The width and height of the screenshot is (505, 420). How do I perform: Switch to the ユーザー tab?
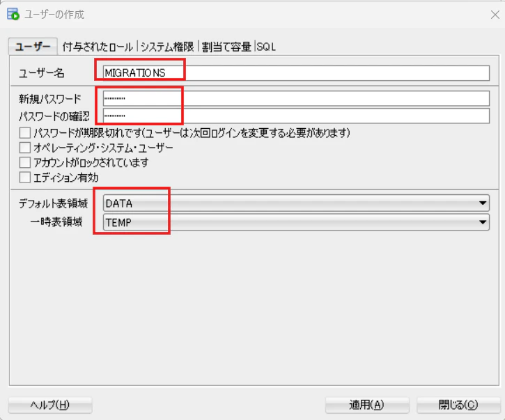point(33,47)
